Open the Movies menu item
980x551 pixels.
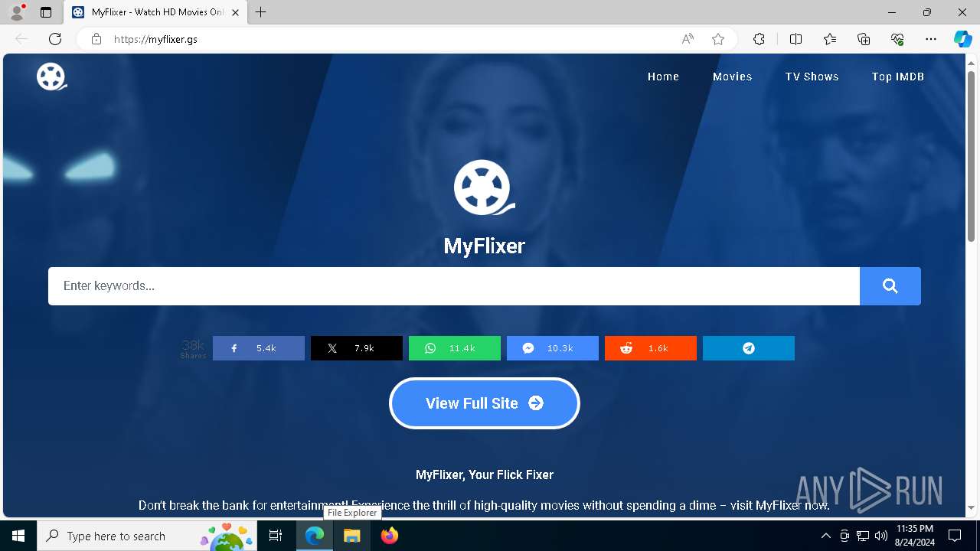point(732,77)
